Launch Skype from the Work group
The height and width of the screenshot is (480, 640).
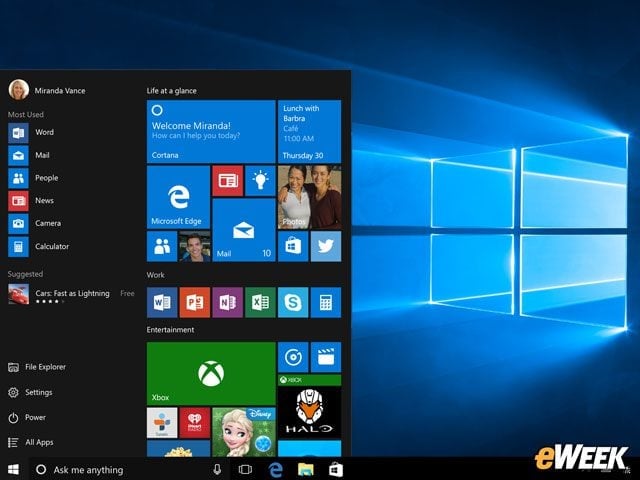click(293, 302)
